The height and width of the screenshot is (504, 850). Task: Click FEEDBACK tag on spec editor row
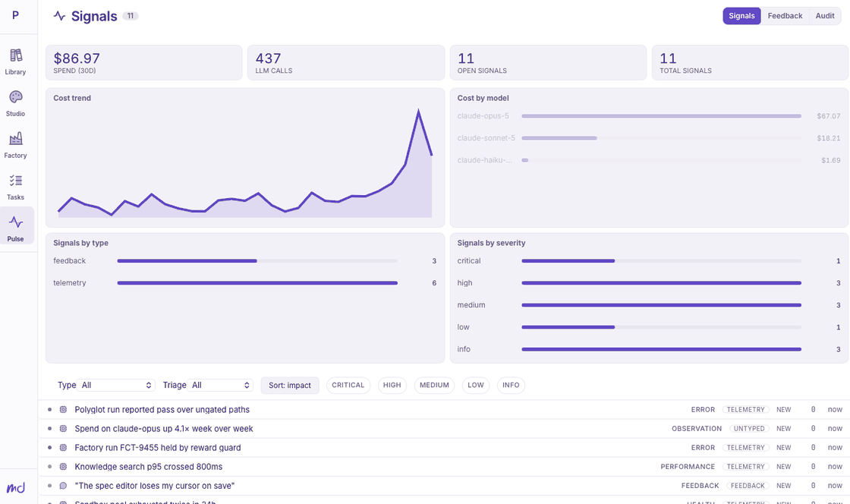tap(748, 486)
